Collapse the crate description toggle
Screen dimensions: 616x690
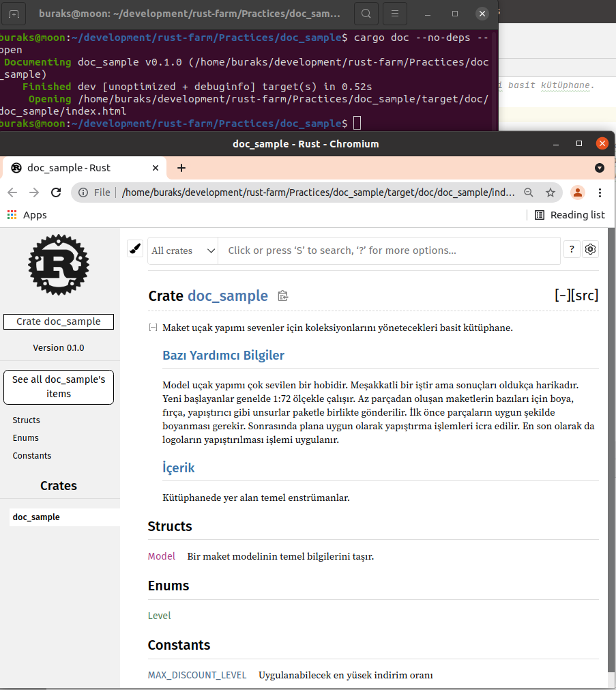153,328
